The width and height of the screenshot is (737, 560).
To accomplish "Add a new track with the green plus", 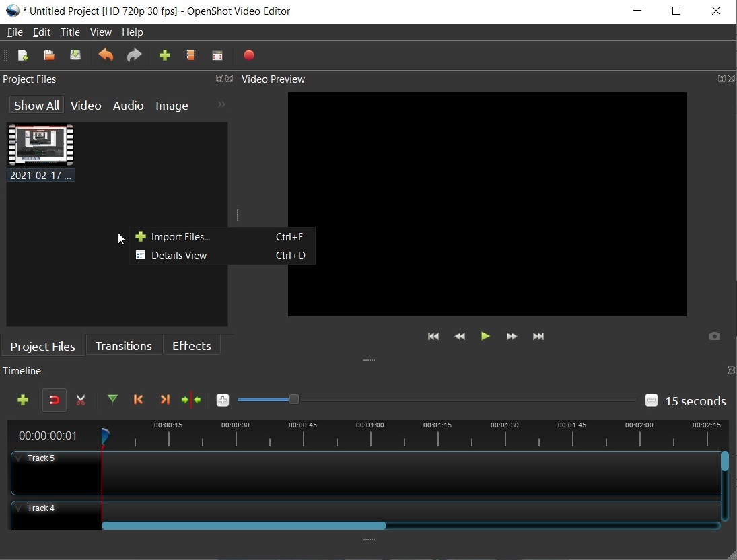I will click(x=22, y=400).
